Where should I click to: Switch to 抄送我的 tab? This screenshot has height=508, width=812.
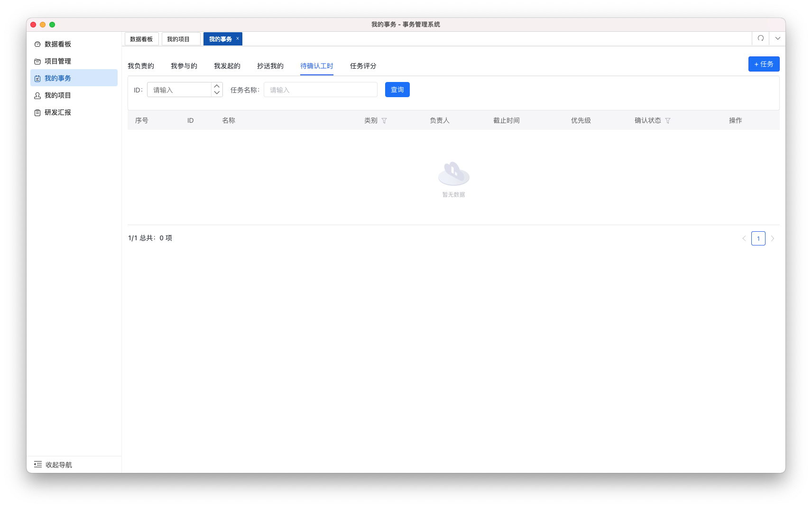point(270,66)
